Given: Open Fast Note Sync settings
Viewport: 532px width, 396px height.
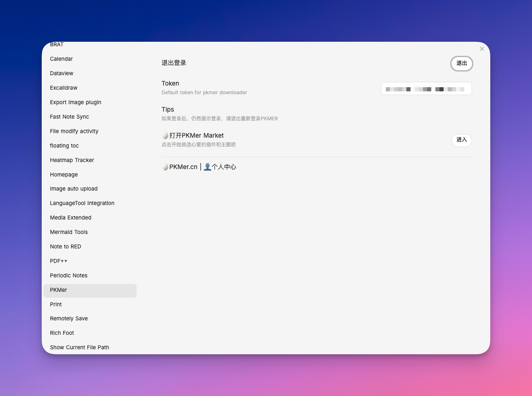Looking at the screenshot, I should (x=69, y=117).
